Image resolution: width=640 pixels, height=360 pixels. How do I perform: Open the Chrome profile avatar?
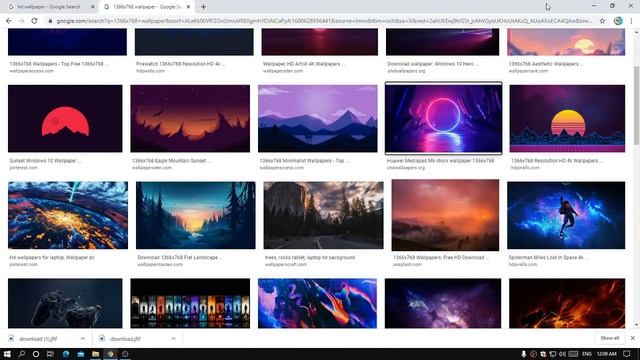[618, 21]
